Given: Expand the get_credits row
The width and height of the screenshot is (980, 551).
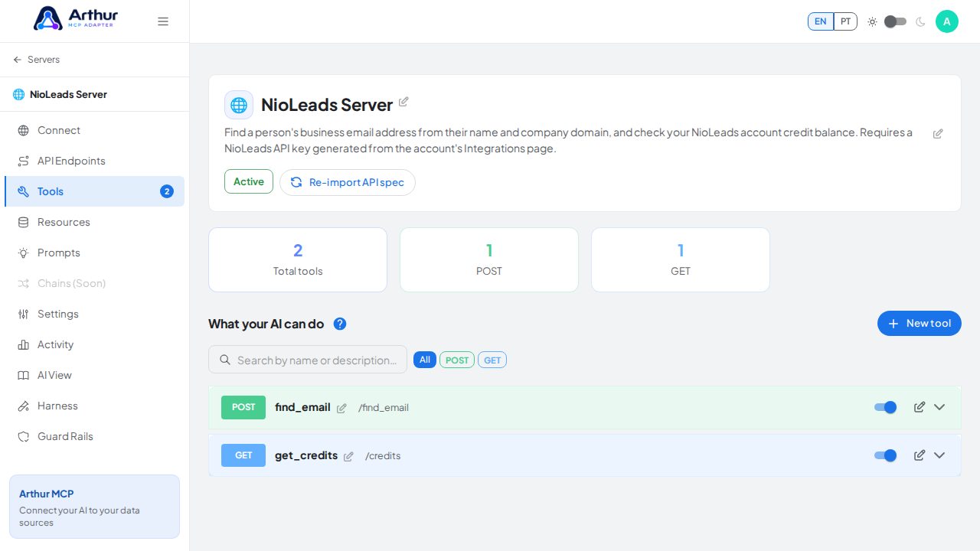Looking at the screenshot, I should click(x=939, y=455).
